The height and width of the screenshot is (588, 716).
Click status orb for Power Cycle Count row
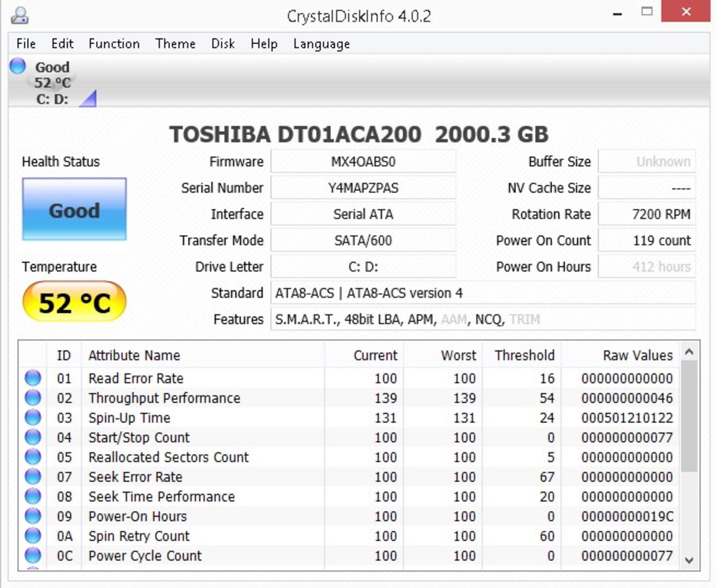point(33,556)
